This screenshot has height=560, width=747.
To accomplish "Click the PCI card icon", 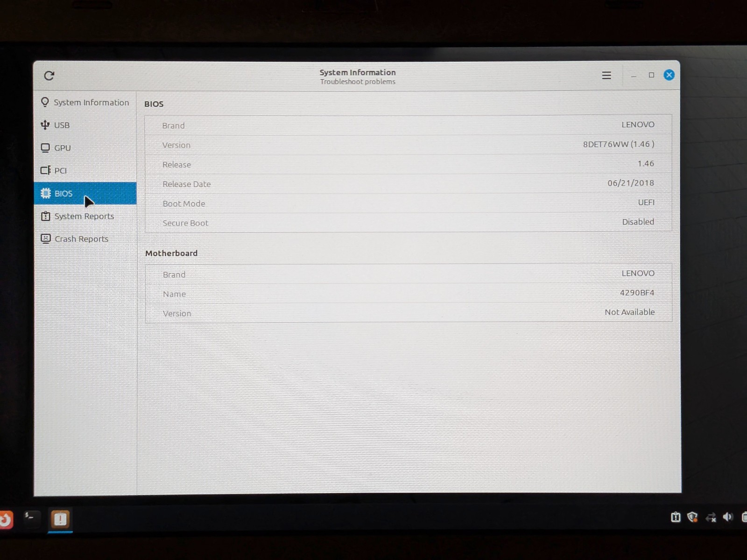I will click(x=45, y=170).
